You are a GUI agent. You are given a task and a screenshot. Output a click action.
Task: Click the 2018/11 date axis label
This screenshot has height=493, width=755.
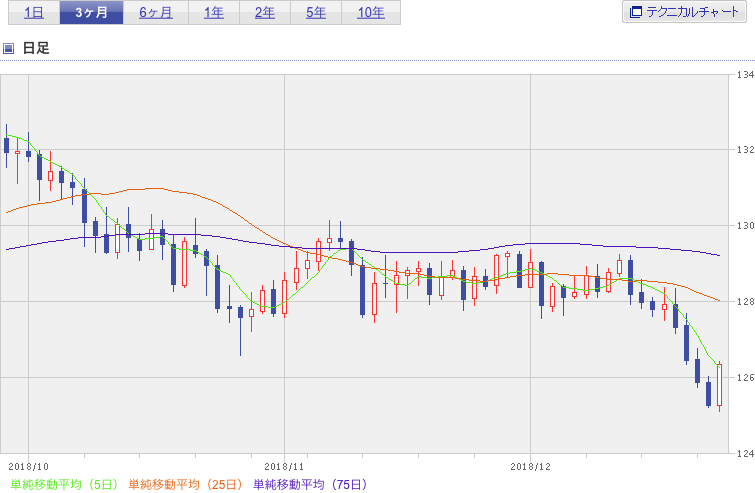284,467
